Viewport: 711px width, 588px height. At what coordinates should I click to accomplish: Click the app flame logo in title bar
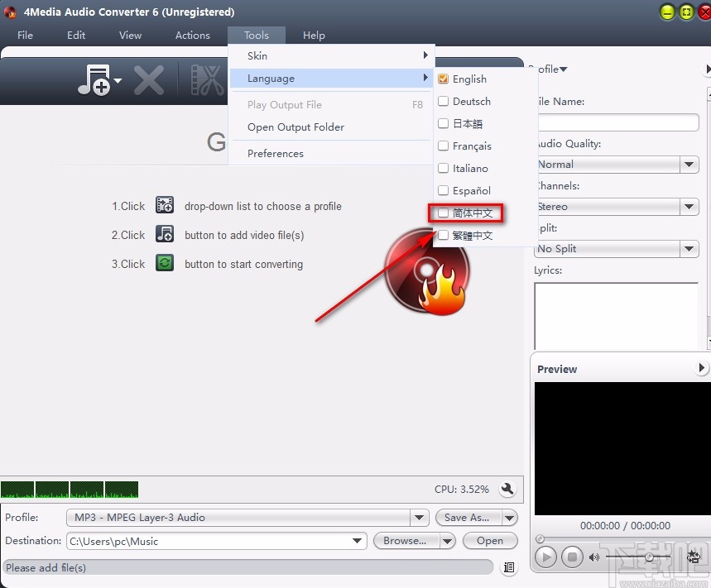10,12
